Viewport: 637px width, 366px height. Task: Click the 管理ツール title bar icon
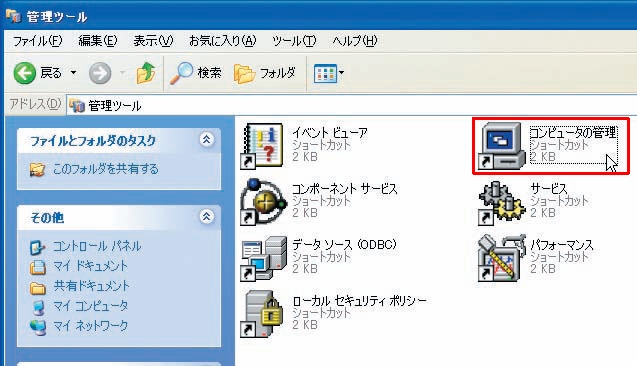(x=14, y=15)
